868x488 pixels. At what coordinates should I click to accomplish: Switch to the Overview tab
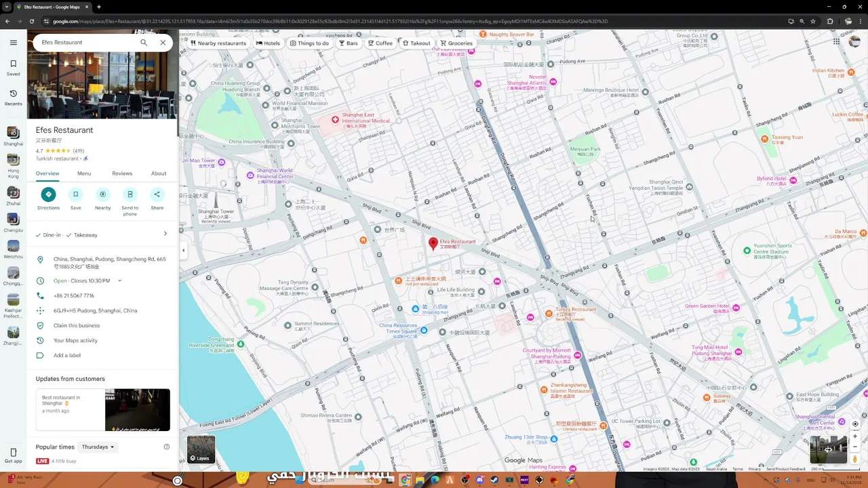(x=47, y=174)
